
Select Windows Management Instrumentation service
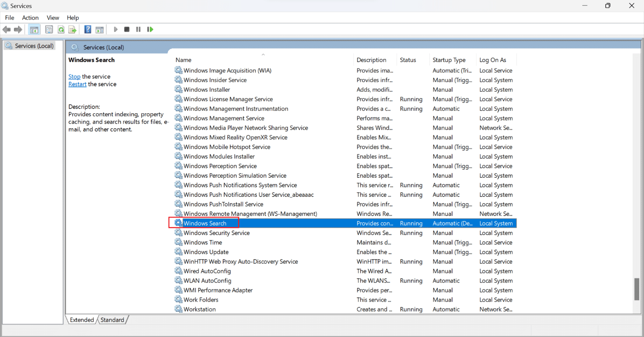click(345, 109)
